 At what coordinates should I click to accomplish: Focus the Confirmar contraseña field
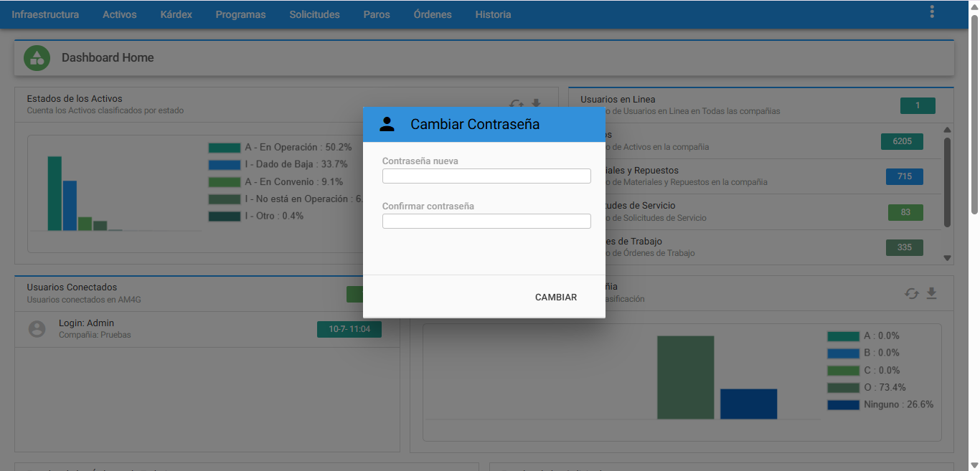(x=486, y=221)
